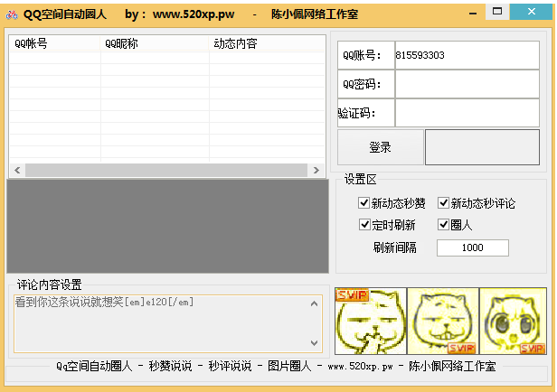This screenshot has height=392, width=557.
Task: Click the comment box's down scroll arrow
Action: tap(315, 343)
